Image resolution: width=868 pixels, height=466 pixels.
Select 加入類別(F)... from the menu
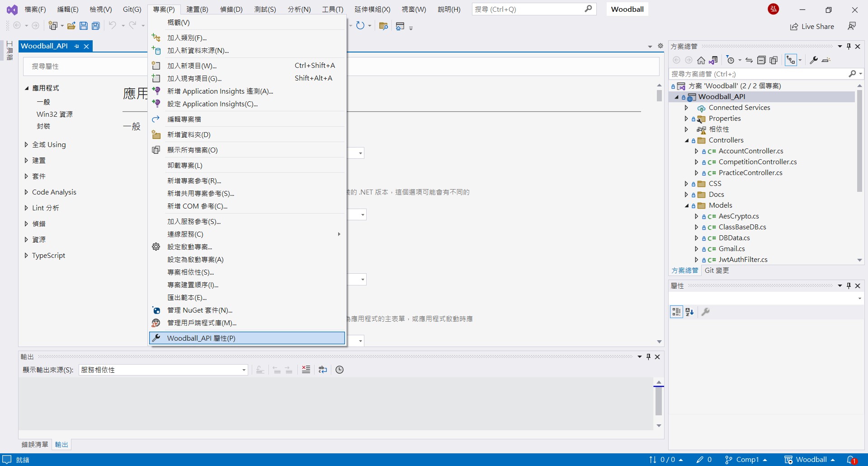(x=247, y=38)
